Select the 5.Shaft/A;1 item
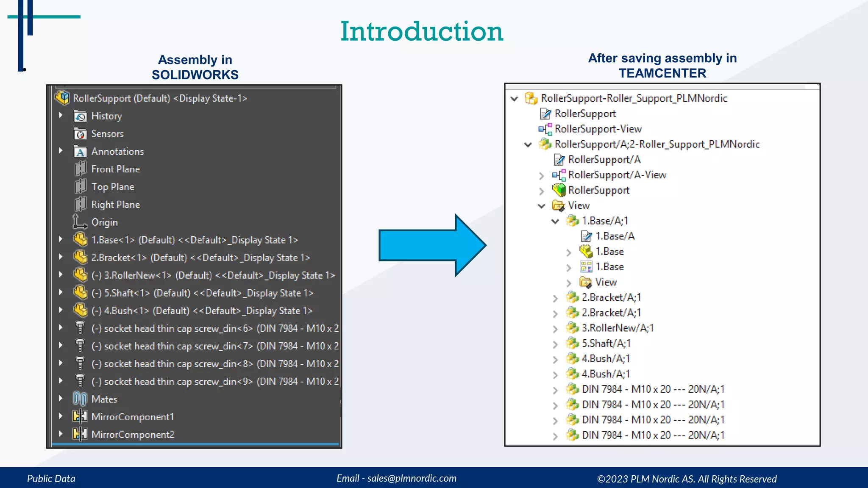The width and height of the screenshot is (868, 488). click(606, 344)
